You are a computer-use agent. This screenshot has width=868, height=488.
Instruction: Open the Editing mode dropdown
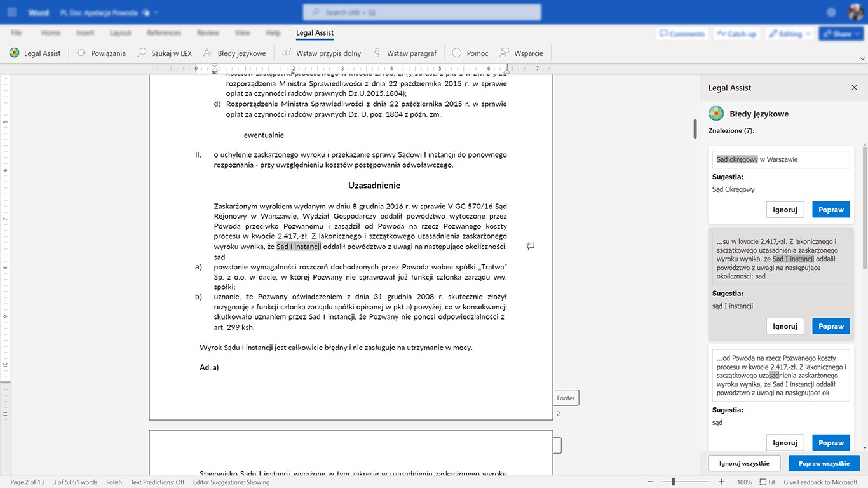pos(790,34)
